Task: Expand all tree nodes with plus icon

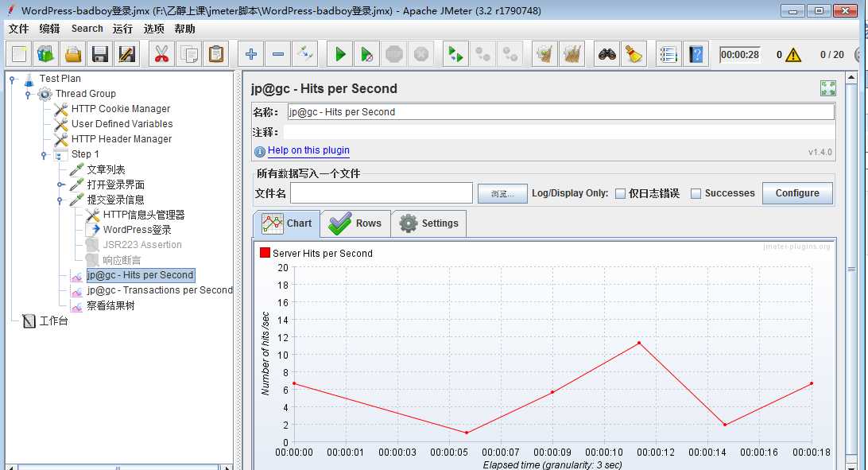Action: point(250,54)
